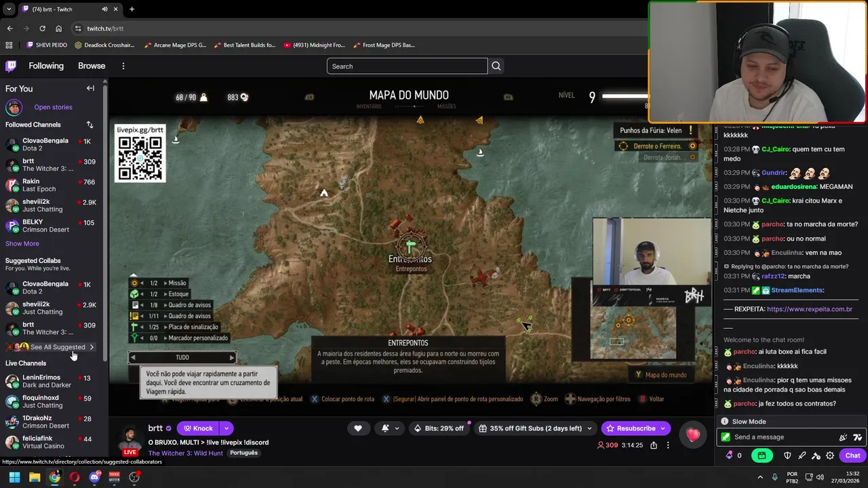
Task: Open a new browser tab
Action: (x=132, y=9)
